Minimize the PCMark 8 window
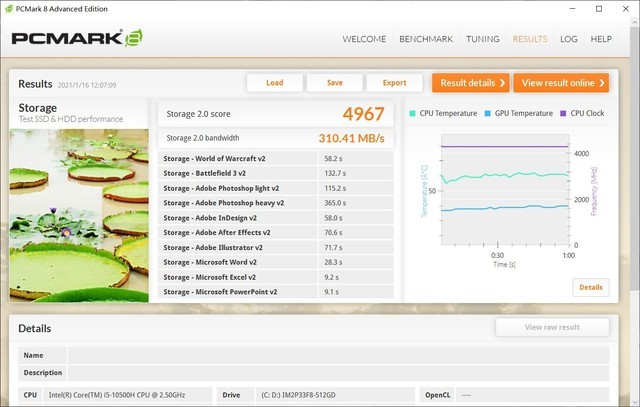Image resolution: width=640 pixels, height=407 pixels. [572, 9]
